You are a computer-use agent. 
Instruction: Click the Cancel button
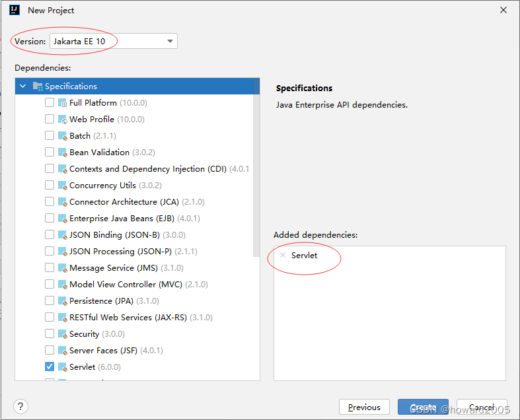coord(482,407)
